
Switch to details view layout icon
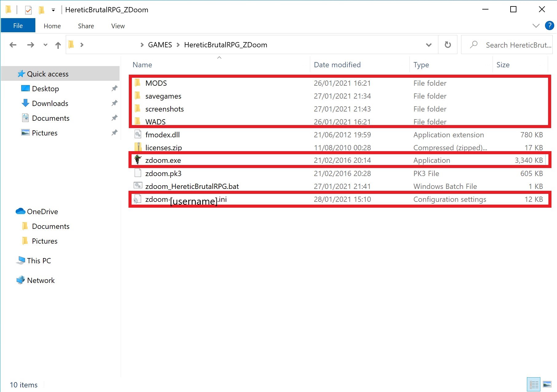pos(534,384)
